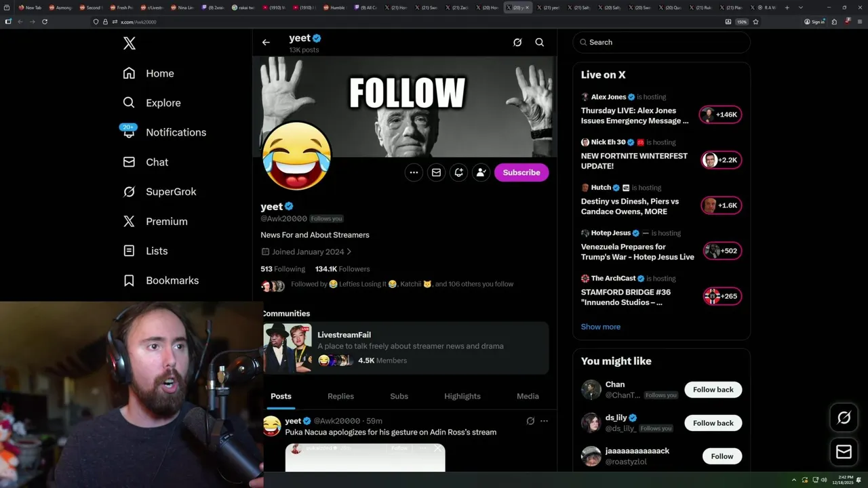Click the Home house icon
Viewport: 868px width, 488px height.
tap(129, 73)
